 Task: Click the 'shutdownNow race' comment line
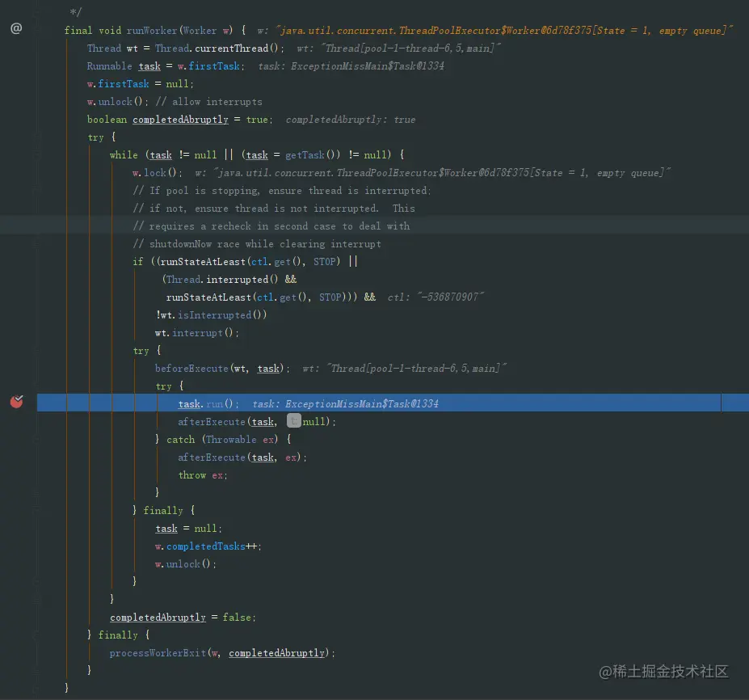coord(257,244)
